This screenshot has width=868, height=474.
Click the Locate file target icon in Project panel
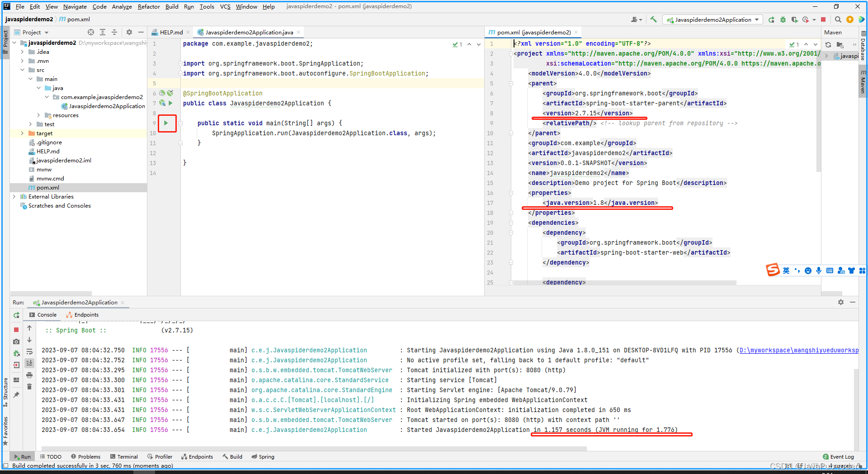91,32
